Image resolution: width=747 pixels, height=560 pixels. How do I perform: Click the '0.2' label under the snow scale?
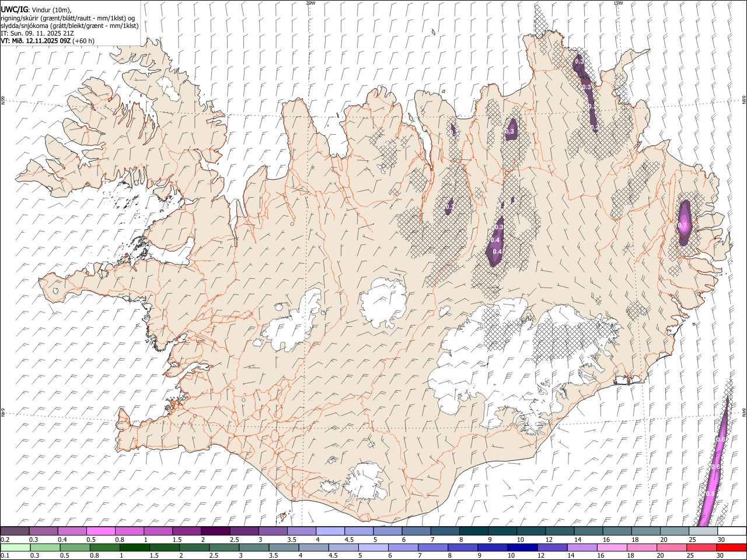[5, 540]
